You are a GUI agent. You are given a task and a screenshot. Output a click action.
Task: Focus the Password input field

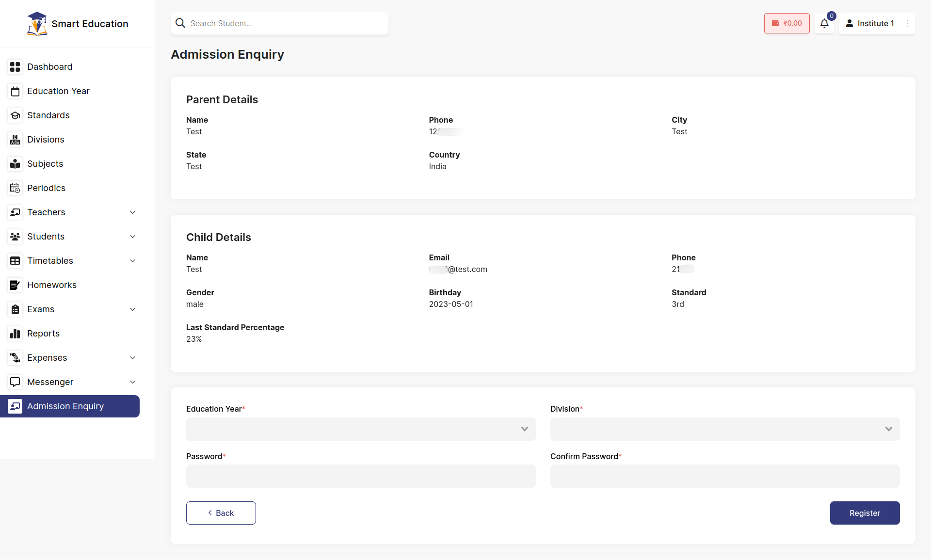click(361, 476)
